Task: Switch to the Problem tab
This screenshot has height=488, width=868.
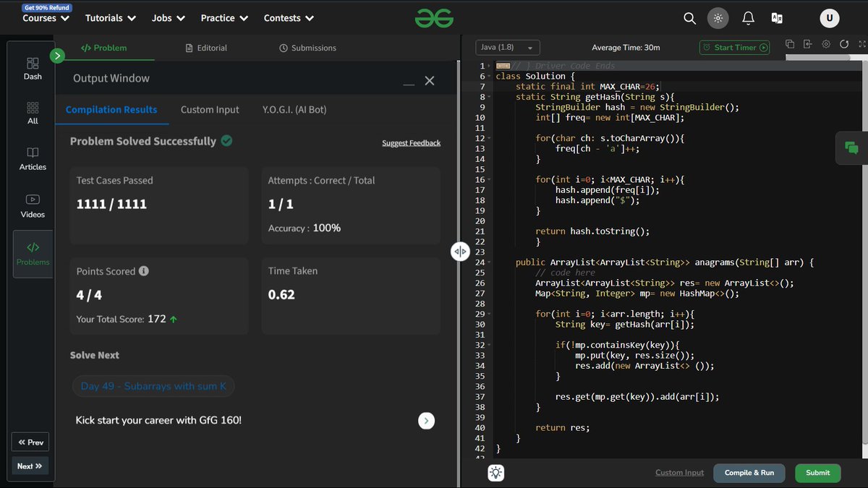Action: (x=103, y=48)
